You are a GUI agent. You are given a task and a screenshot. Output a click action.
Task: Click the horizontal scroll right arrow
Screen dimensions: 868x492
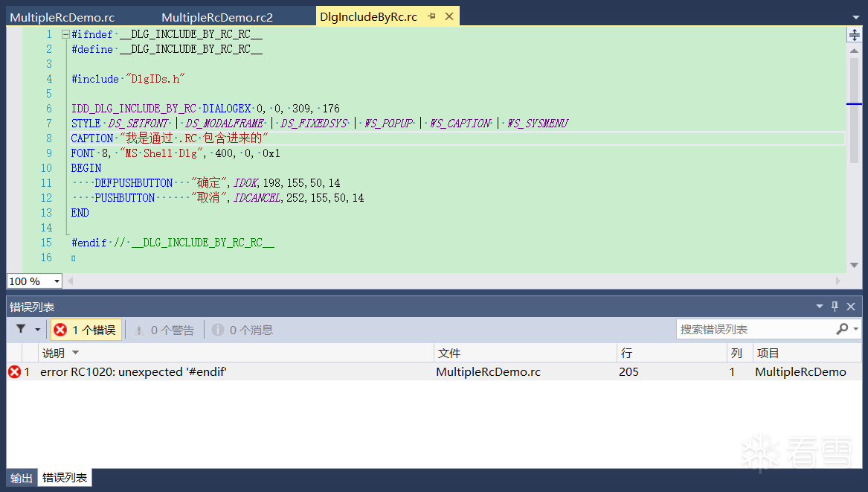point(838,281)
